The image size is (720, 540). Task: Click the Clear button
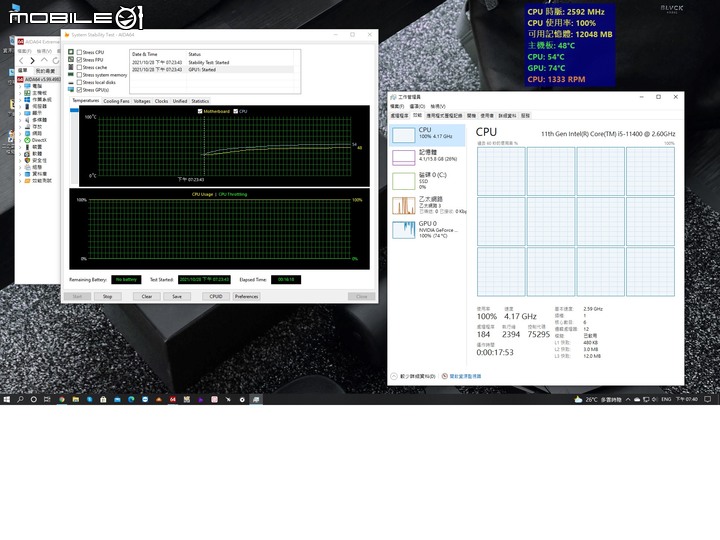147,297
